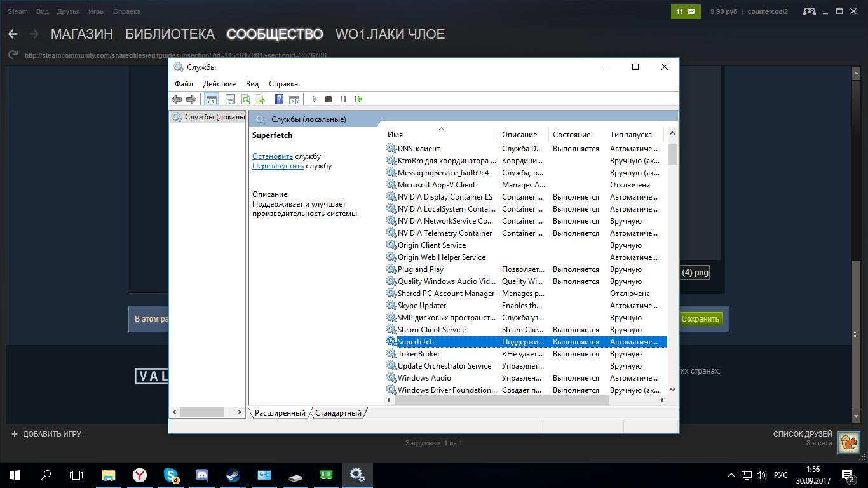Select the Skype Updater service row
868x488 pixels.
pyautogui.click(x=526, y=306)
